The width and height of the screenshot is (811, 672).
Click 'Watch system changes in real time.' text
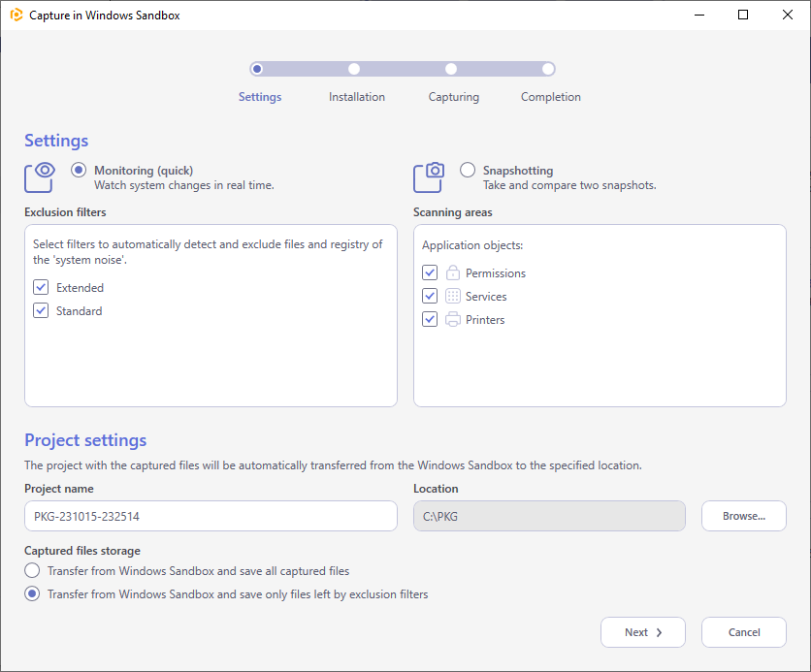click(184, 185)
